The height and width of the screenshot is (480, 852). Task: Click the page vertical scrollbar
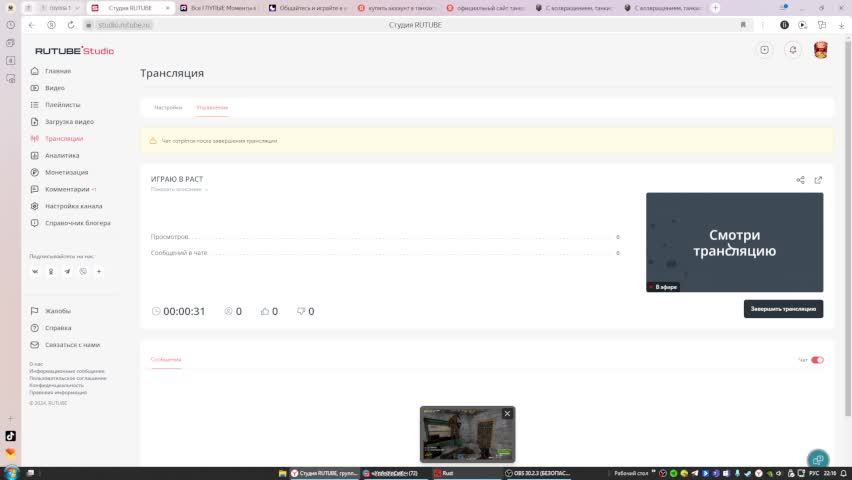848,226
